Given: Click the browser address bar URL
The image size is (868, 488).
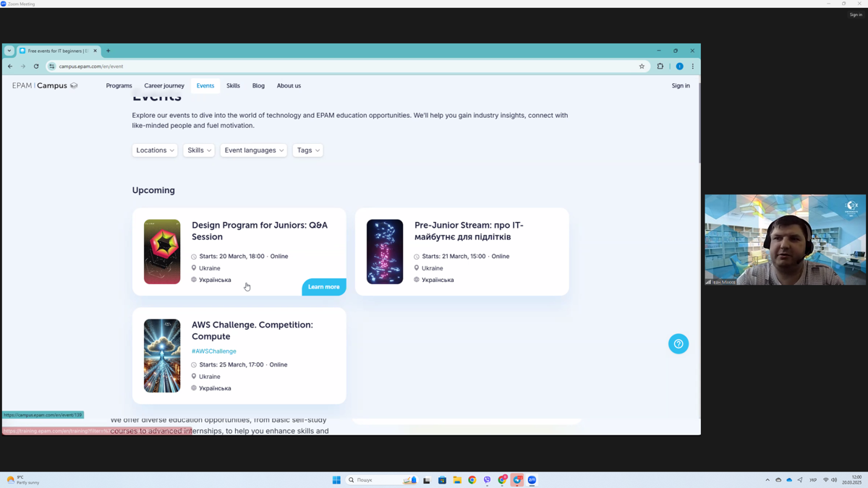Looking at the screenshot, I should pos(91,67).
